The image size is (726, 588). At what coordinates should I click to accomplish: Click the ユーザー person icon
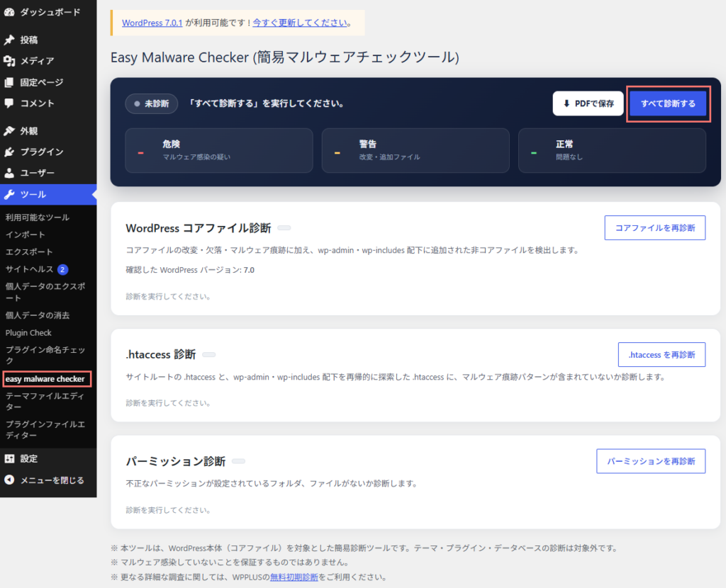(9, 173)
